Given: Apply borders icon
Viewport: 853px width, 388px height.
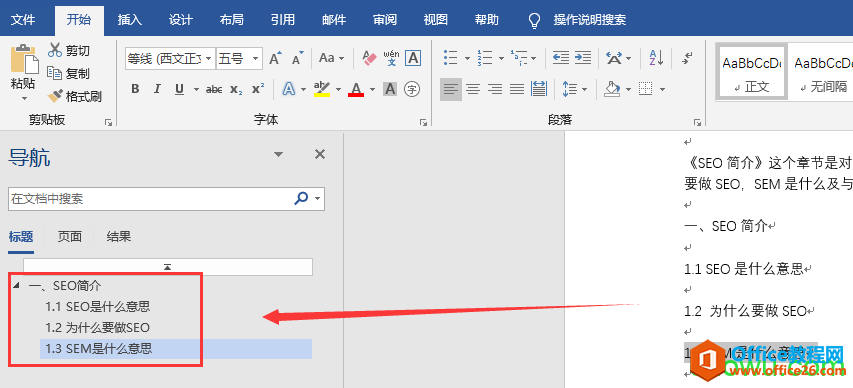Looking at the screenshot, I should [646, 89].
